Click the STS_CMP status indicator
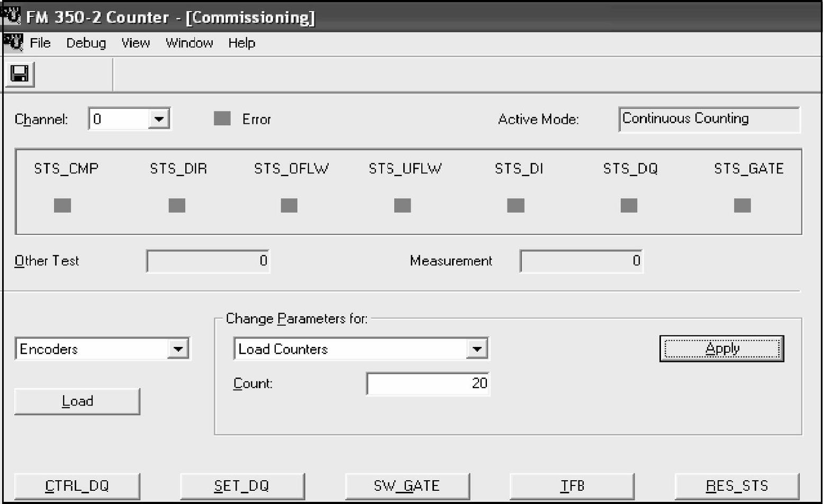823x504 pixels. [x=62, y=205]
